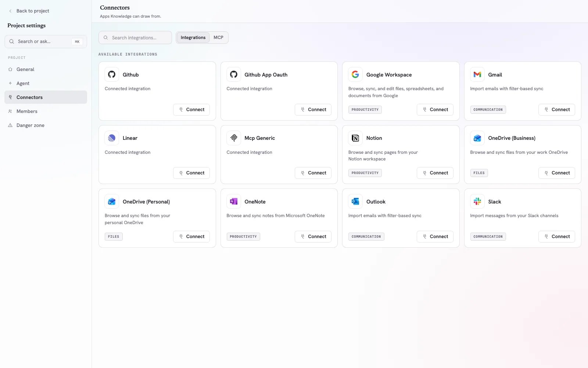Click the OneNote logo icon
Viewport: 588px width, 368px height.
(x=234, y=202)
